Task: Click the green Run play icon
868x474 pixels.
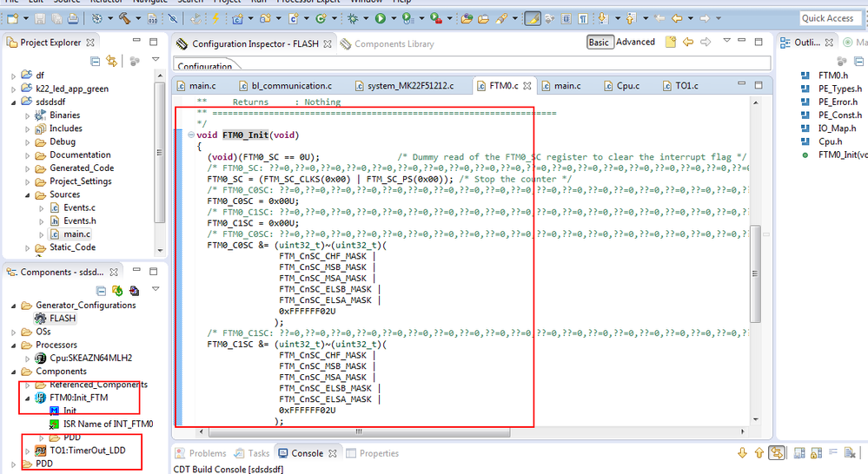Action: coord(381,19)
